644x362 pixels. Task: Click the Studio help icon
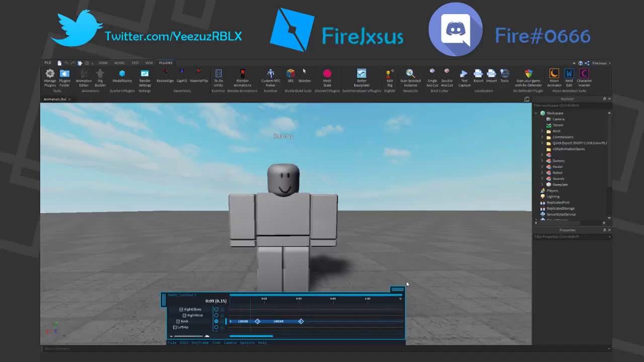coord(581,63)
